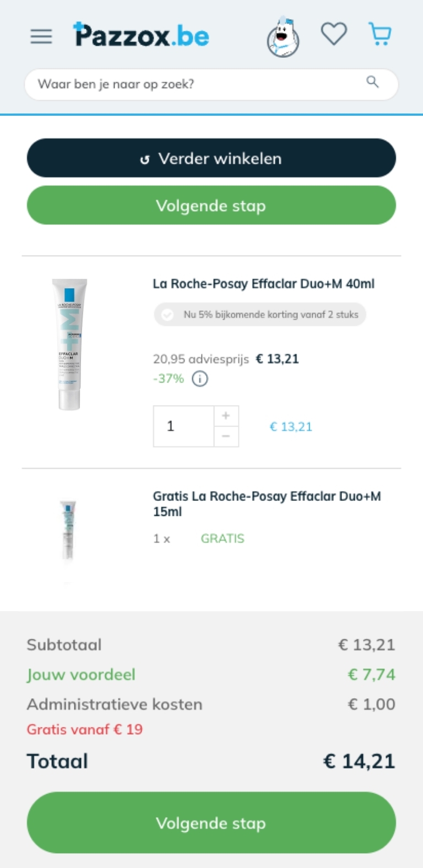Viewport: 423px width, 868px height.
Task: Open the mascot account icon
Action: [283, 37]
